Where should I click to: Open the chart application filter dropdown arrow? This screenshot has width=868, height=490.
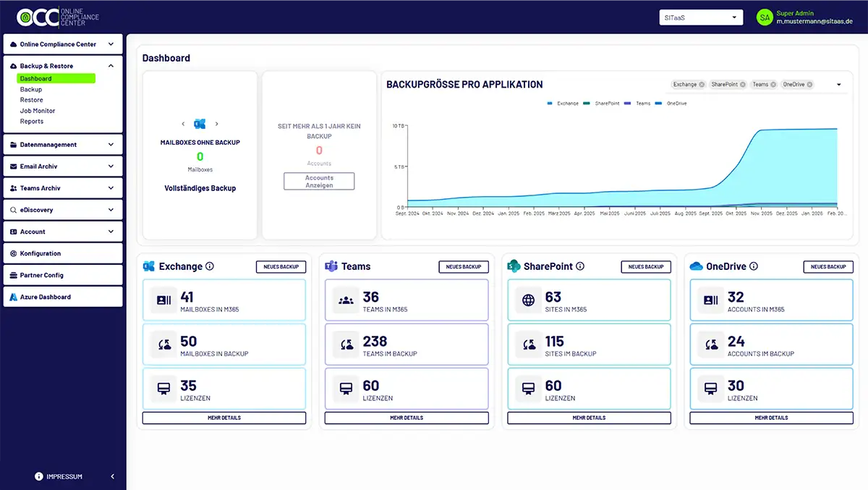[839, 85]
